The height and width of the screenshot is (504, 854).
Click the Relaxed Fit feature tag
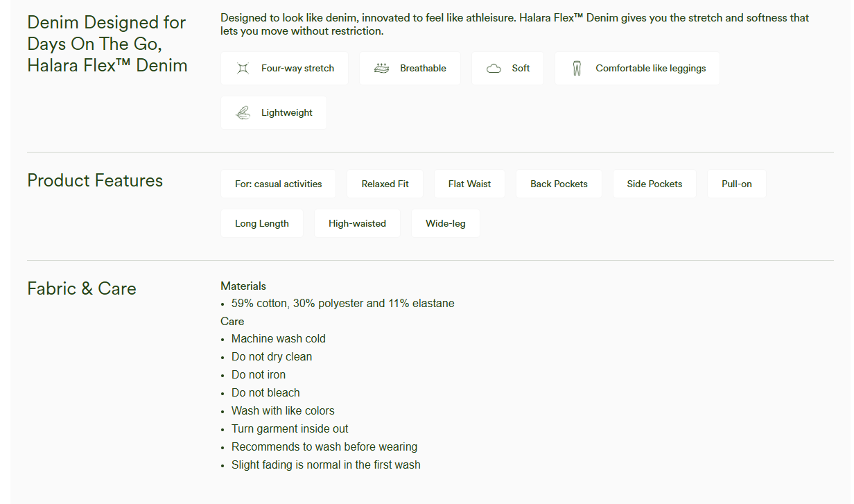point(385,184)
